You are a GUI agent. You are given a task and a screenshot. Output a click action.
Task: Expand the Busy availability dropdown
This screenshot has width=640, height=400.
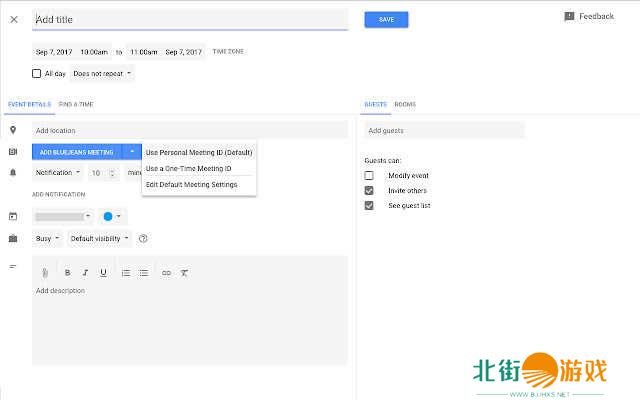pos(48,238)
